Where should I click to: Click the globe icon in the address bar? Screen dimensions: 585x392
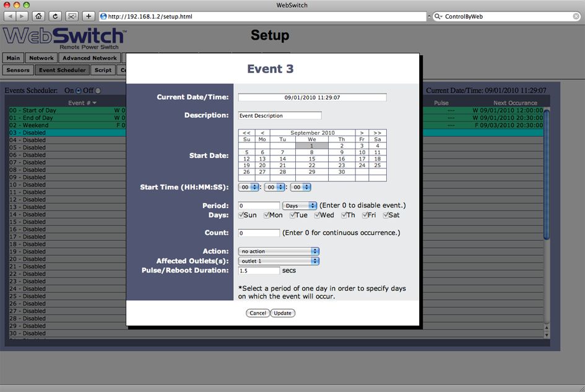pyautogui.click(x=103, y=16)
